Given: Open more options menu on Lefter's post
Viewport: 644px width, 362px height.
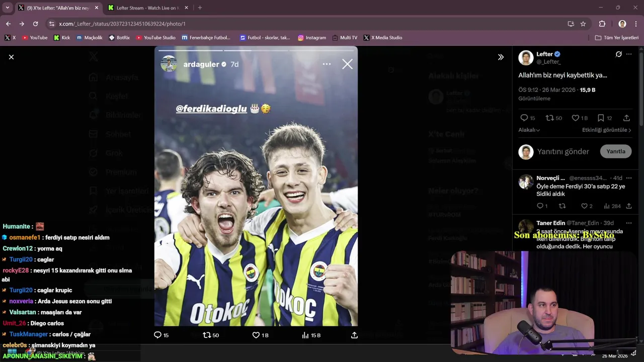Looking at the screenshot, I should coord(629,54).
